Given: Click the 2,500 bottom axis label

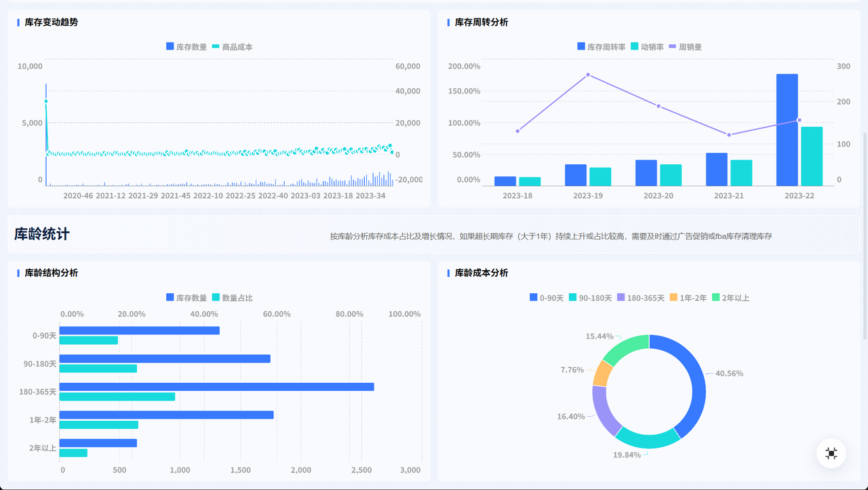Looking at the screenshot, I should (361, 470).
